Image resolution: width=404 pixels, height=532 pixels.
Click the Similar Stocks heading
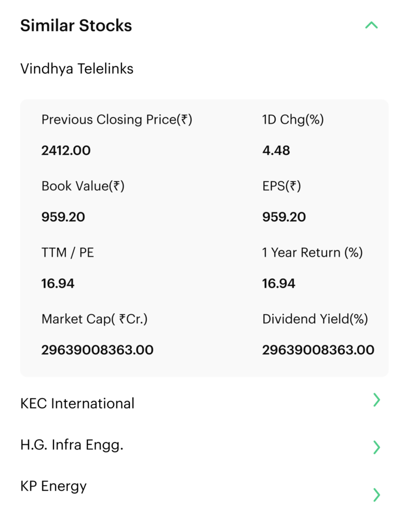click(76, 25)
